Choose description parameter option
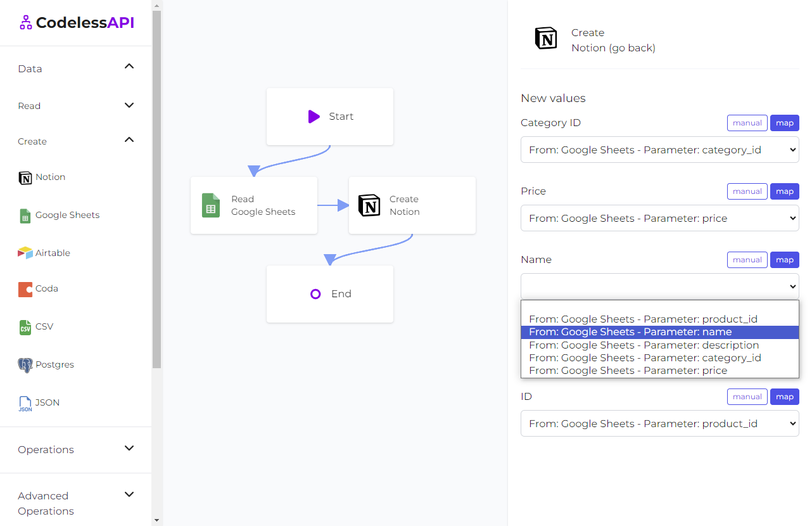This screenshot has width=812, height=526. (x=660, y=345)
